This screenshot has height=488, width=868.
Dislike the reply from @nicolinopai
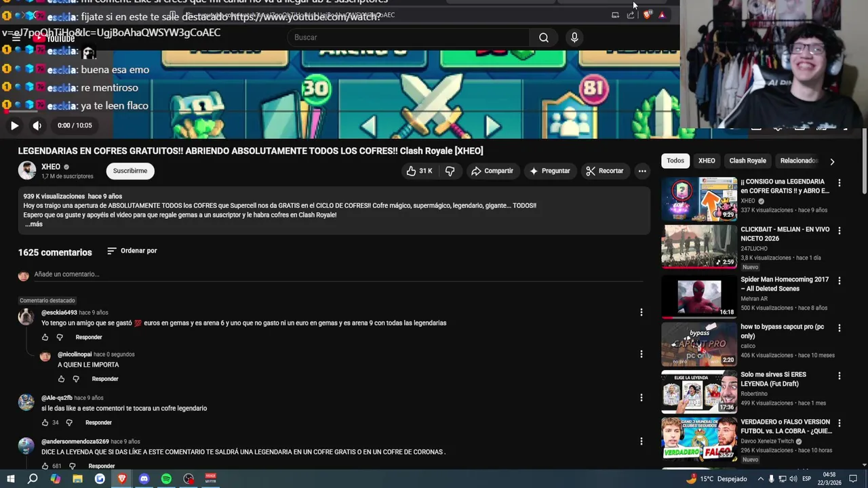point(76,379)
